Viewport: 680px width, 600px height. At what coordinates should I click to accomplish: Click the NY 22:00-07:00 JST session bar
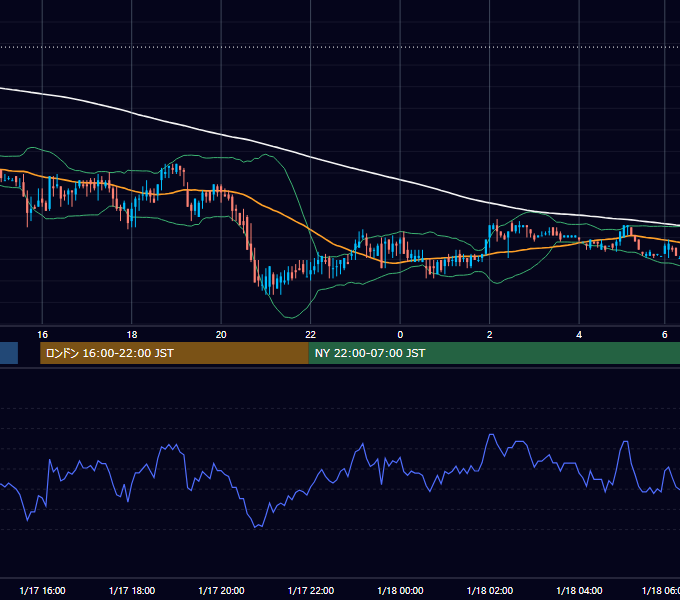click(494, 353)
